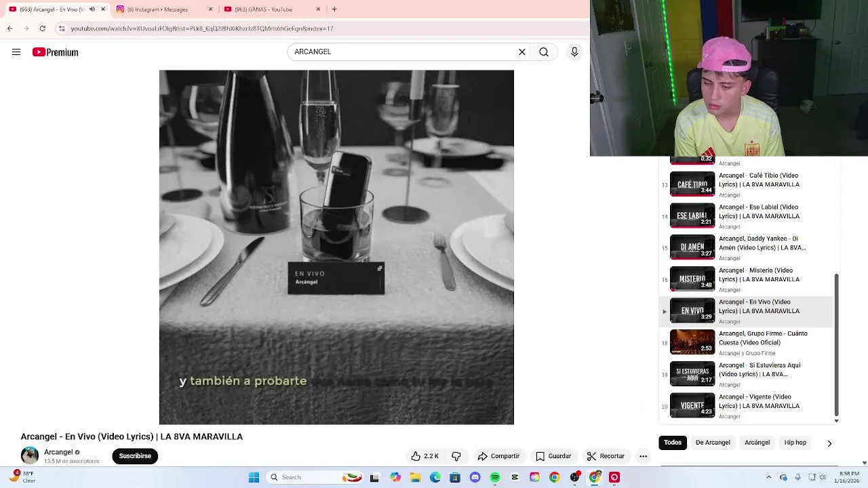Save the video with Guardar
This screenshot has height=488, width=868.
[x=553, y=456]
